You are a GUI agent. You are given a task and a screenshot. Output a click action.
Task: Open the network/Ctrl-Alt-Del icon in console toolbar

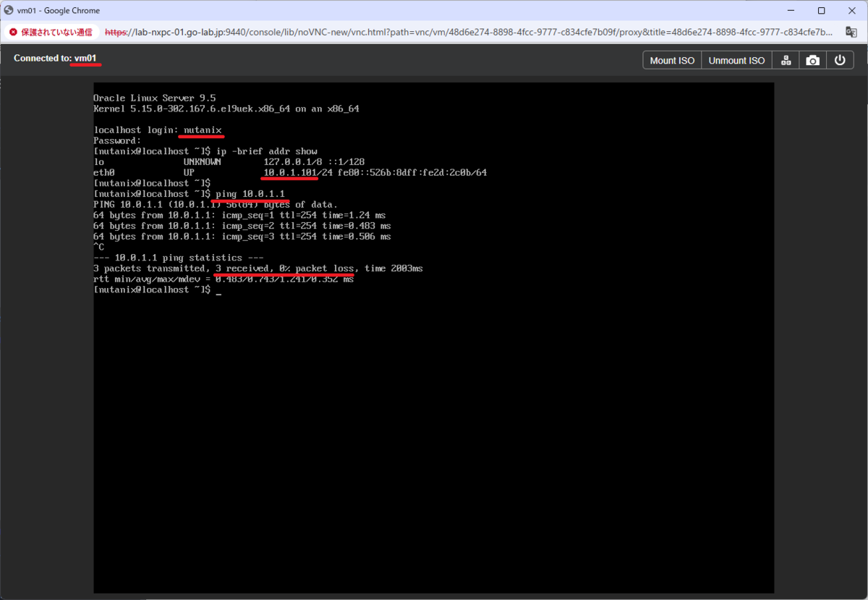(786, 60)
